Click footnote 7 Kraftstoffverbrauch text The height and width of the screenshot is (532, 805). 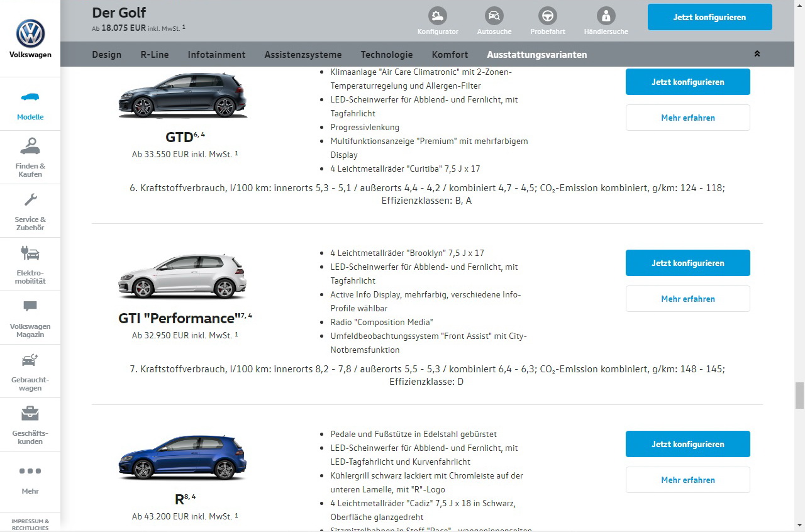(427, 375)
